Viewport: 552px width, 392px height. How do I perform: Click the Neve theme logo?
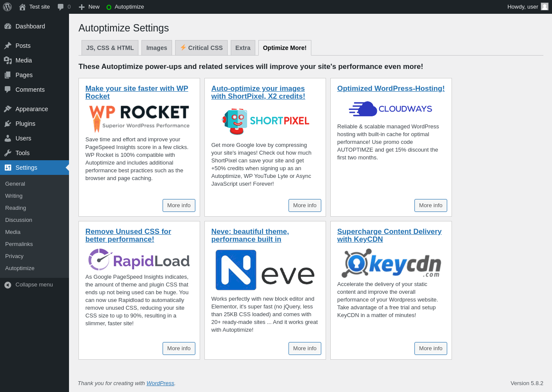265,270
